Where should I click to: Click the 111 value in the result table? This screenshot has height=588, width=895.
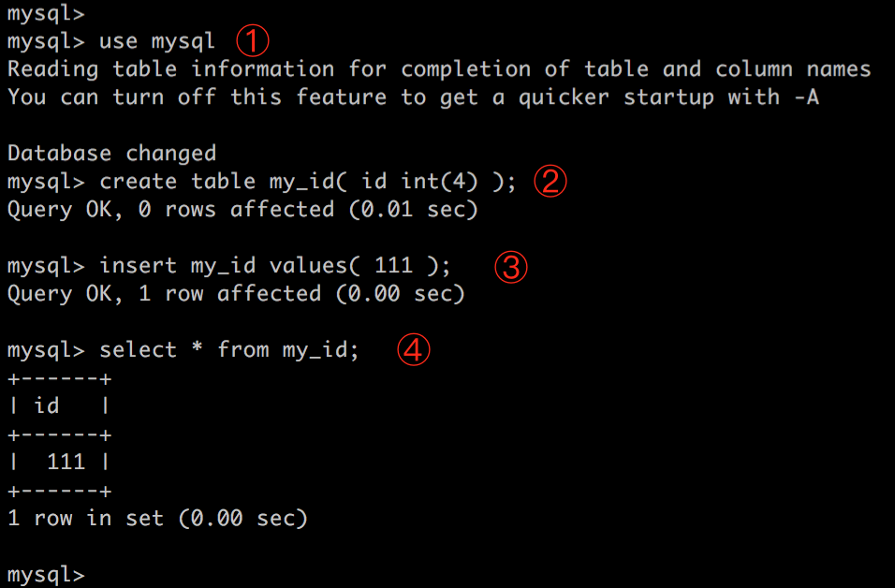pos(66,462)
